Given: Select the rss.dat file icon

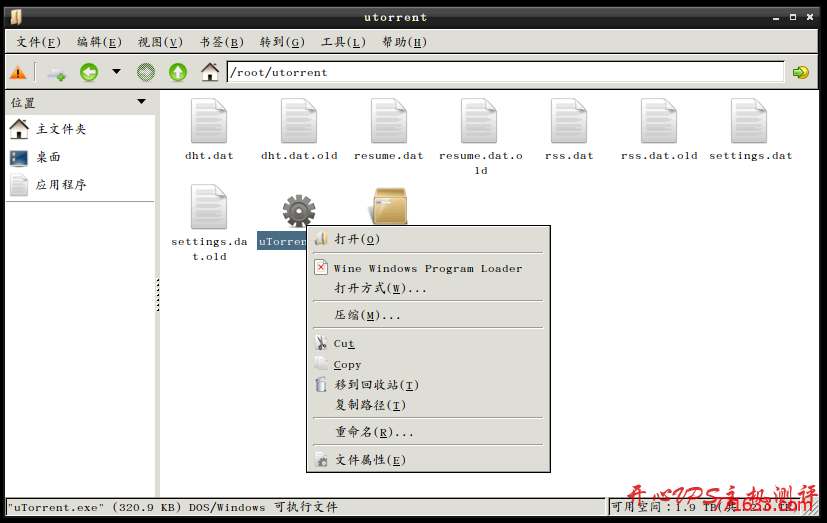Looking at the screenshot, I should click(x=569, y=121).
